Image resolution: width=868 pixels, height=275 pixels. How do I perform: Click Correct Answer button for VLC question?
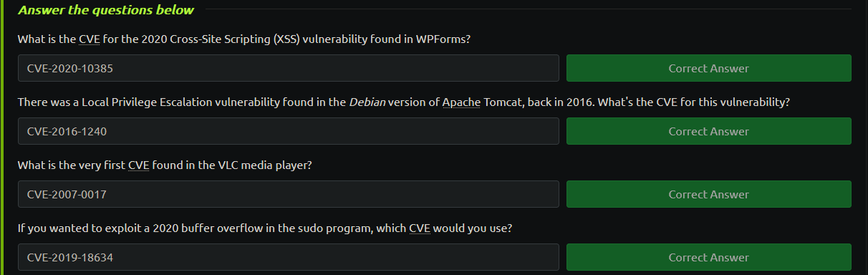708,194
